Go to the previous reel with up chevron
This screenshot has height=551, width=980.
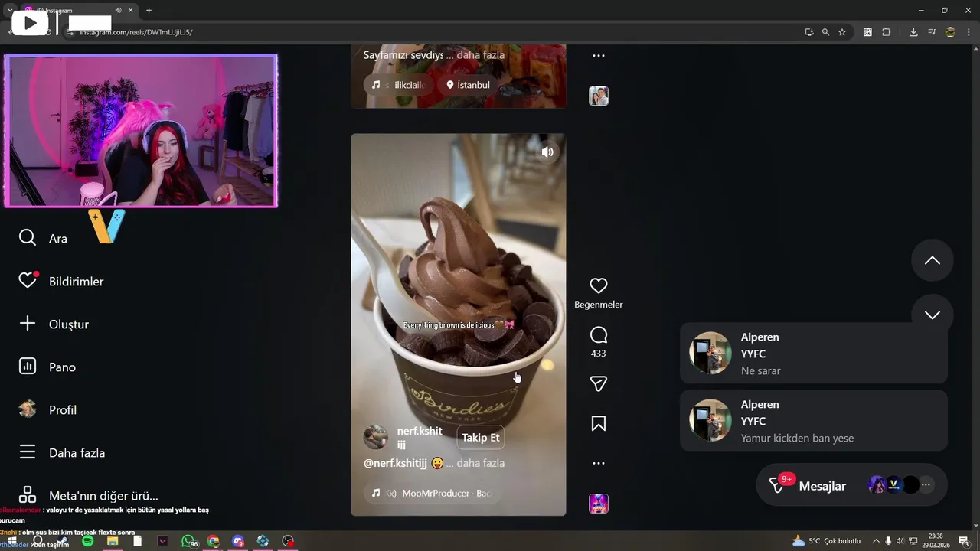[933, 260]
